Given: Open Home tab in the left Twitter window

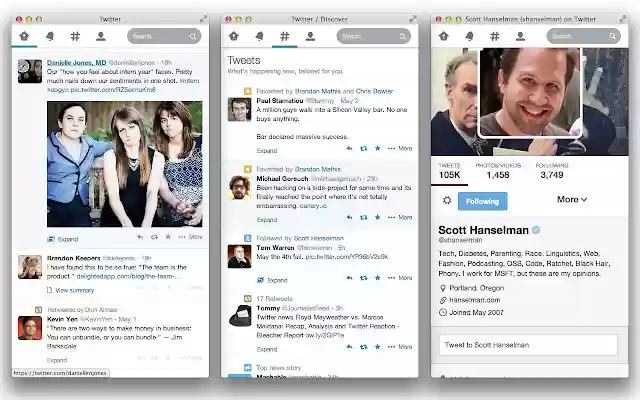Looking at the screenshot, I should coord(25,37).
